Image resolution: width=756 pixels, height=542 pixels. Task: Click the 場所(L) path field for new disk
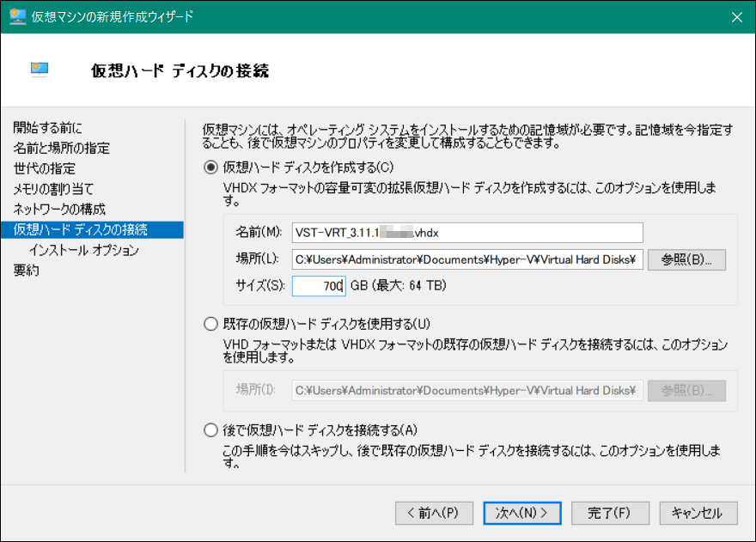pos(467,259)
